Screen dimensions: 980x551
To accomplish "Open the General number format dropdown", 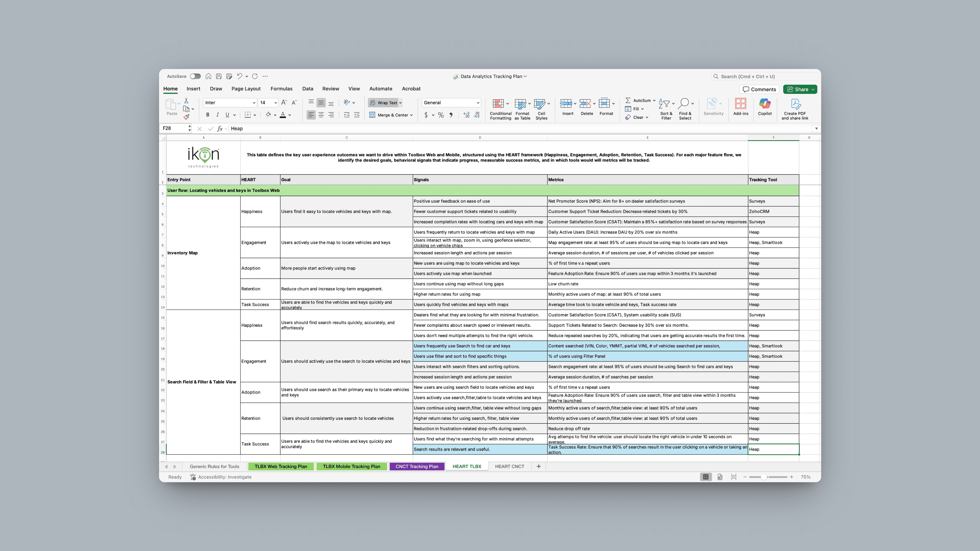I will tap(478, 103).
